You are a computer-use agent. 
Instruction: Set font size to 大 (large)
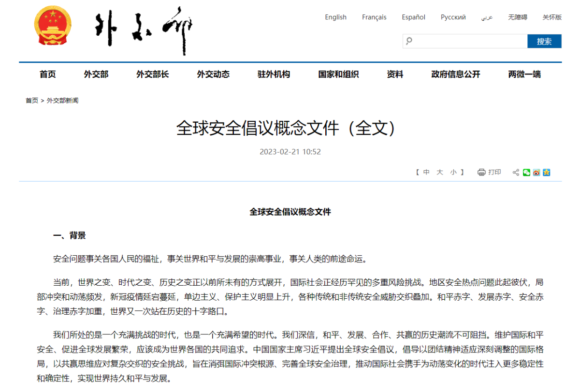click(x=440, y=173)
